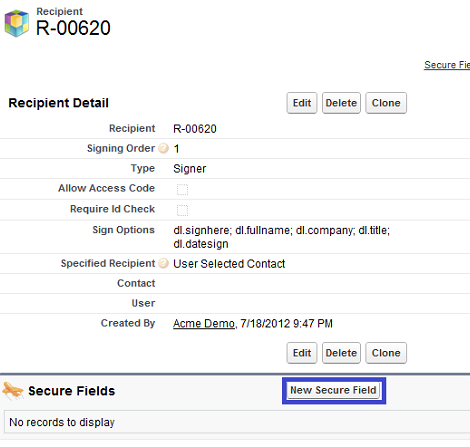The height and width of the screenshot is (447, 470).
Task: Click the Signing Order help icon
Action: click(x=163, y=148)
